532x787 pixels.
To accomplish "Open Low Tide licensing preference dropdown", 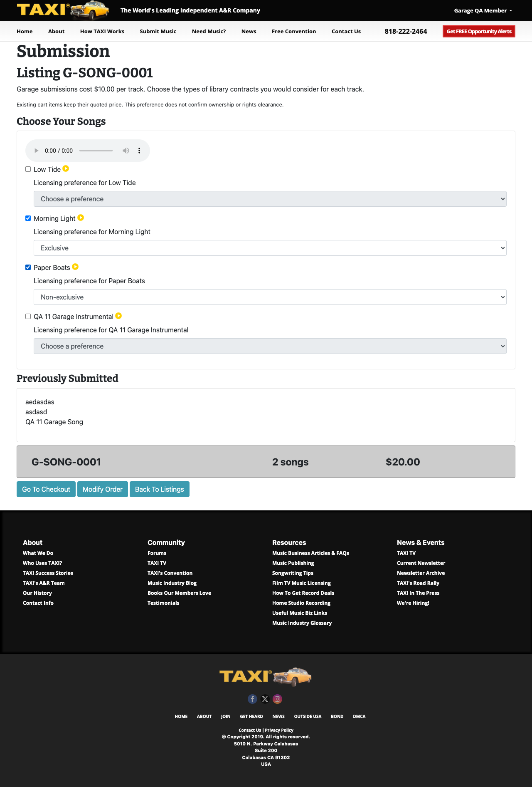I will tap(270, 199).
